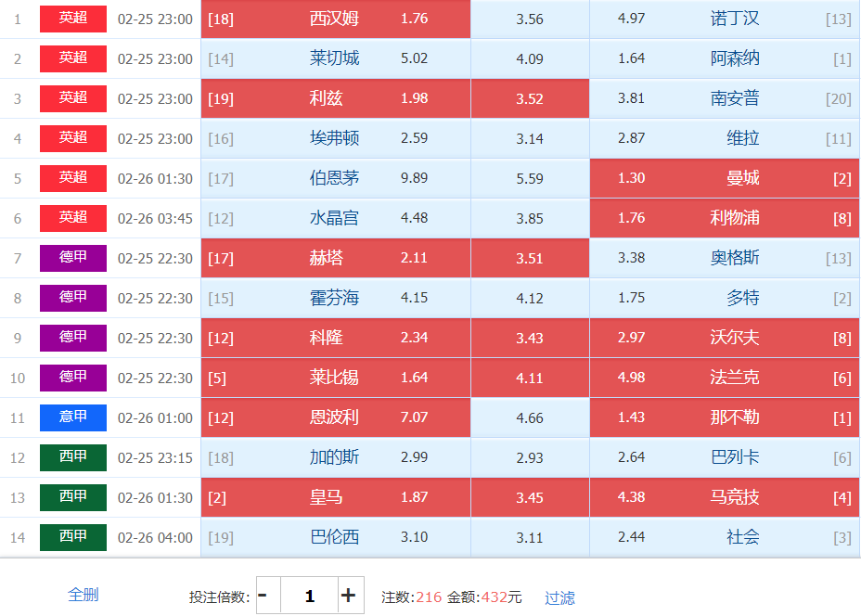This screenshot has width=861, height=616.
Task: Click the 全删 link to clear selections
Action: click(x=83, y=595)
